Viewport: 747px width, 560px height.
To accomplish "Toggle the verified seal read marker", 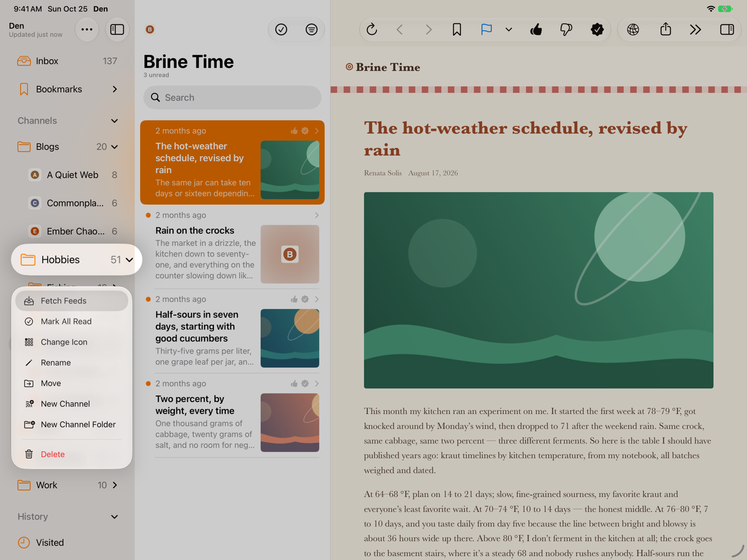I will [597, 29].
